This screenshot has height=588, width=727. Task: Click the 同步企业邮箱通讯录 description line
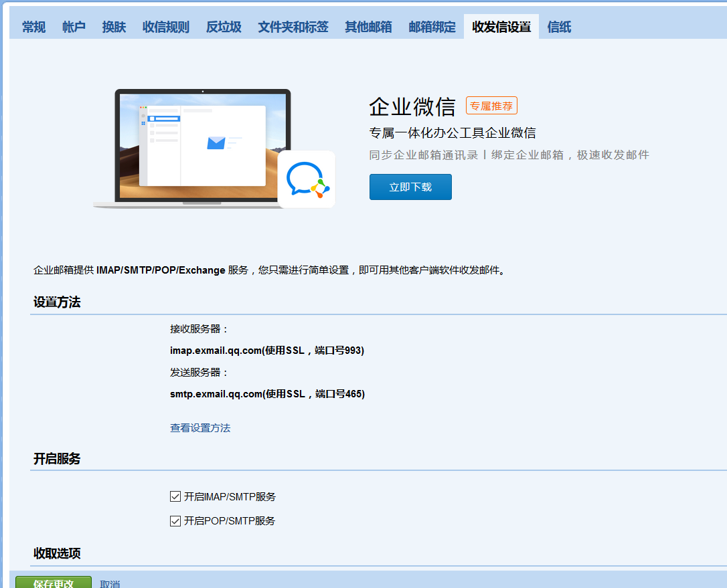click(509, 155)
